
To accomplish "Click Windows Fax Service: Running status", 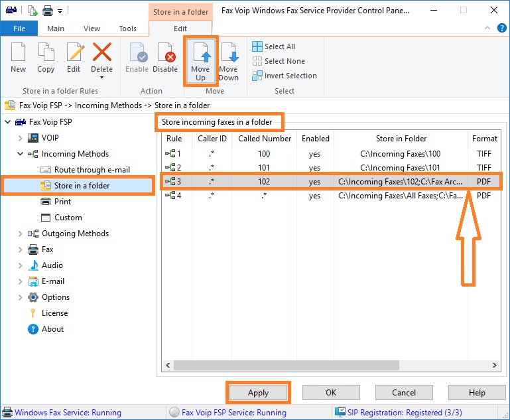I will [68, 413].
